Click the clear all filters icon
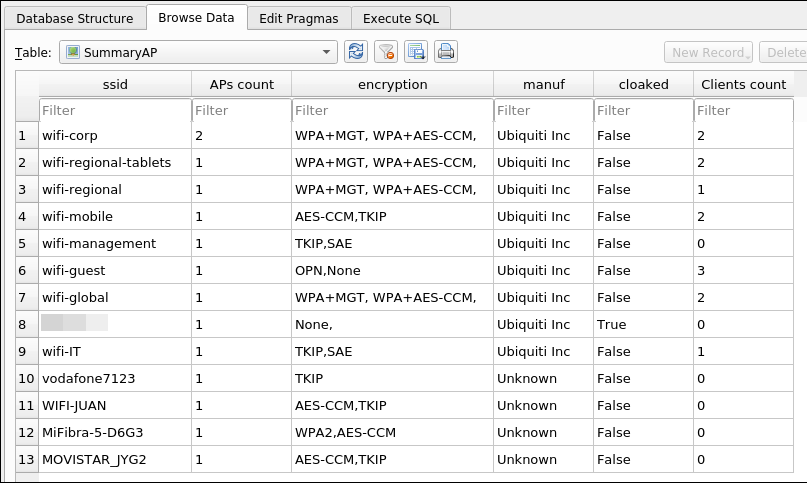 (386, 52)
